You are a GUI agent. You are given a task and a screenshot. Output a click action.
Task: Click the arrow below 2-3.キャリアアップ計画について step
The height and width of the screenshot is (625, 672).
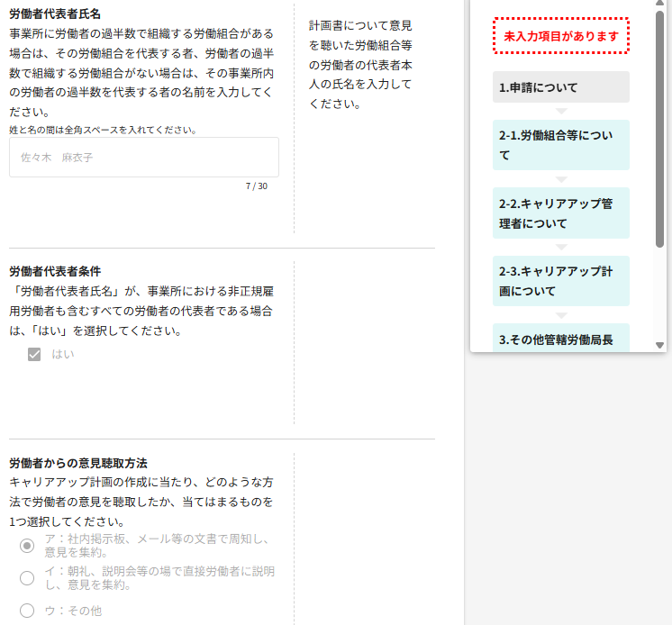click(561, 314)
